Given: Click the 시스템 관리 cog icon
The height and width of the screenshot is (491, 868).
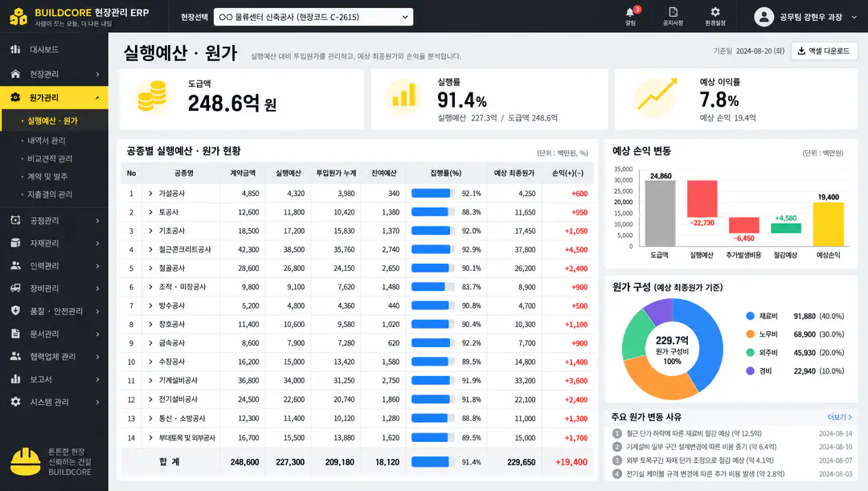Looking at the screenshot, I should (15, 402).
